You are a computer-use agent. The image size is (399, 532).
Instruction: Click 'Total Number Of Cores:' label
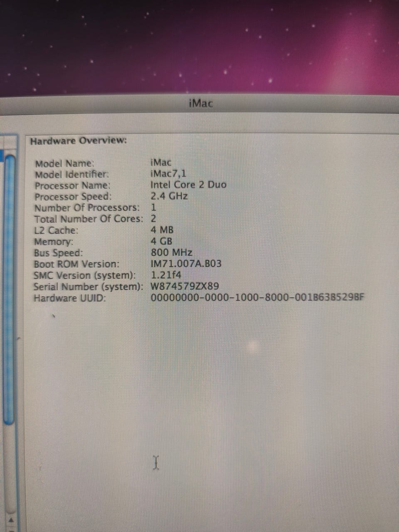click(x=88, y=219)
